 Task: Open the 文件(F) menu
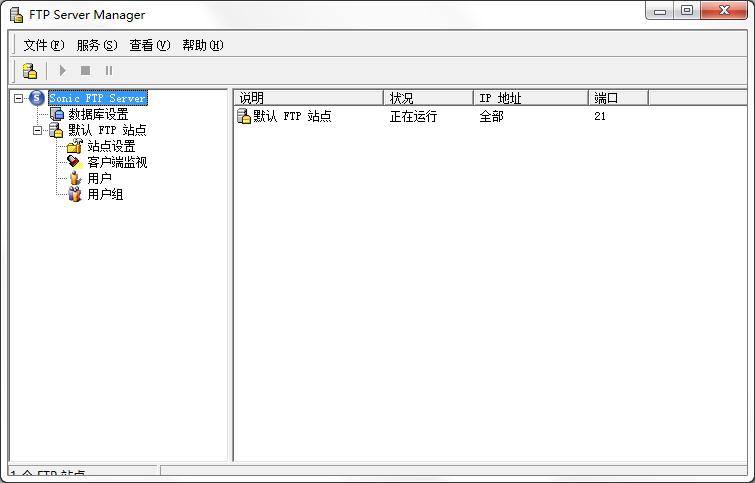[x=43, y=45]
